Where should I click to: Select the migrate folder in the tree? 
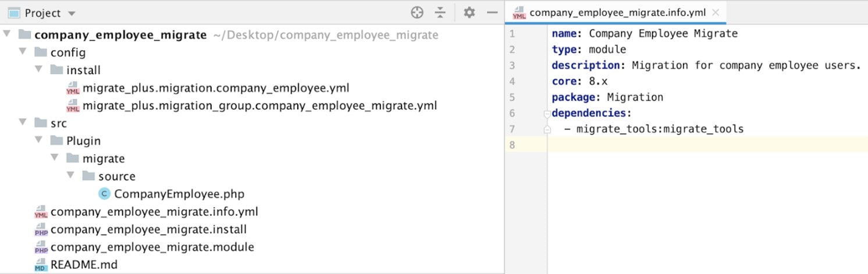[x=104, y=158]
